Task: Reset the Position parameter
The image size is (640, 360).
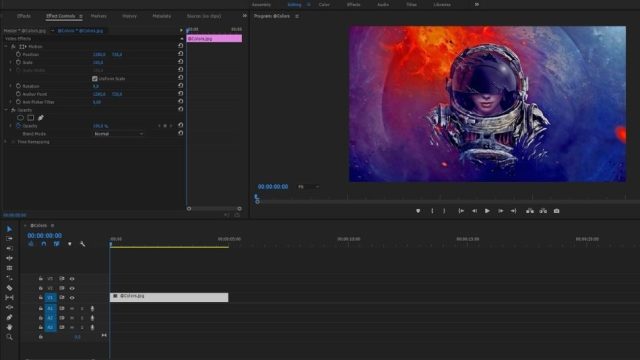Action: point(180,54)
